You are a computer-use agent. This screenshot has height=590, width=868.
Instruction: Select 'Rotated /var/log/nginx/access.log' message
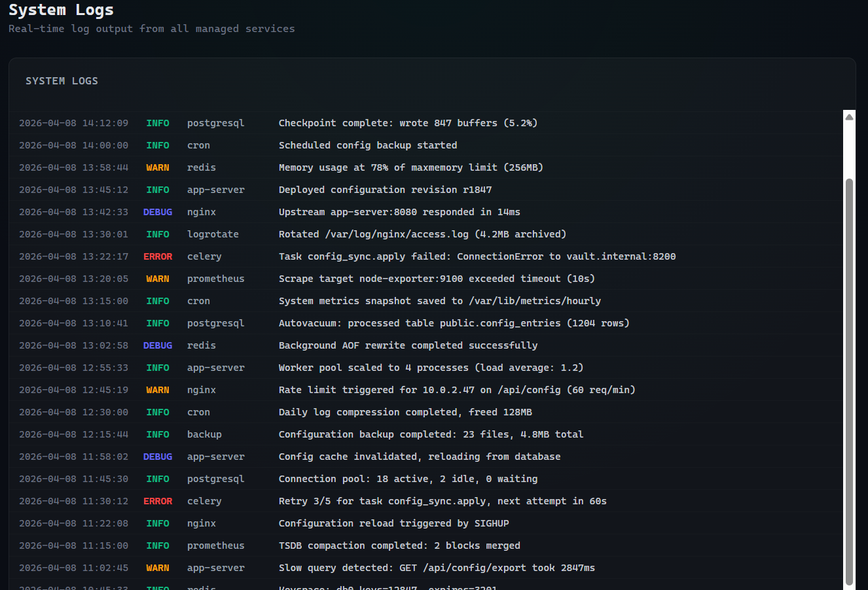pos(422,234)
